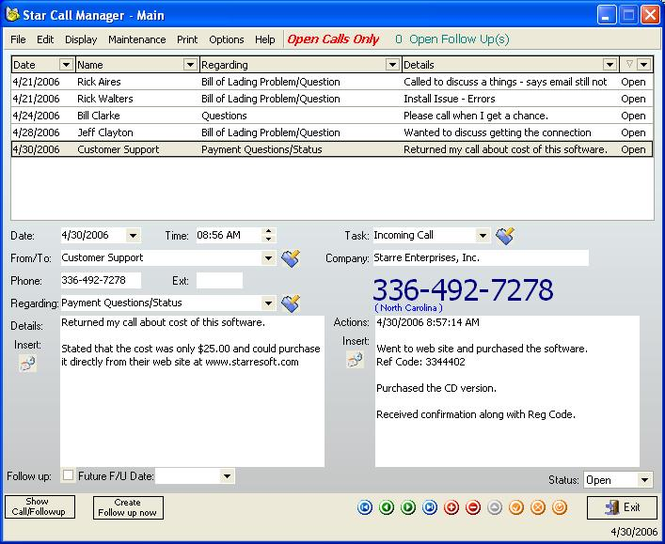Jump to last record with blue navigation icon
This screenshot has width=665, height=544.
coord(430,508)
